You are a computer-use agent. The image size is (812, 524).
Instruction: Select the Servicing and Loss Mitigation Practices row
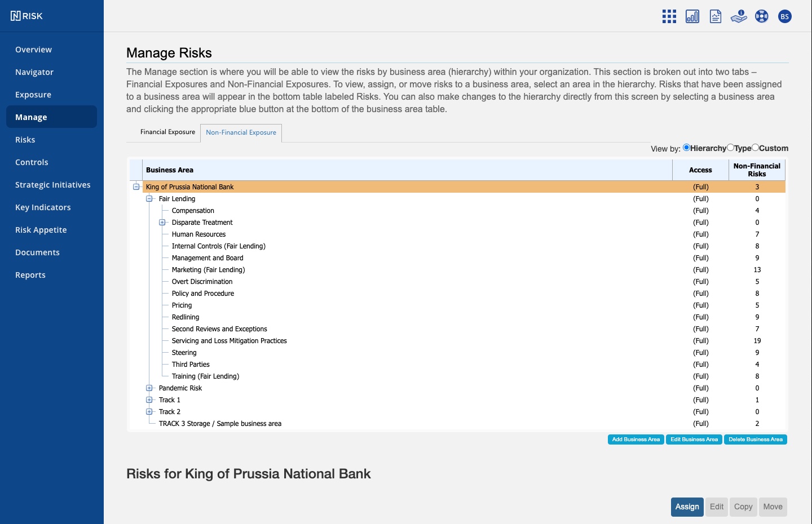click(x=229, y=341)
